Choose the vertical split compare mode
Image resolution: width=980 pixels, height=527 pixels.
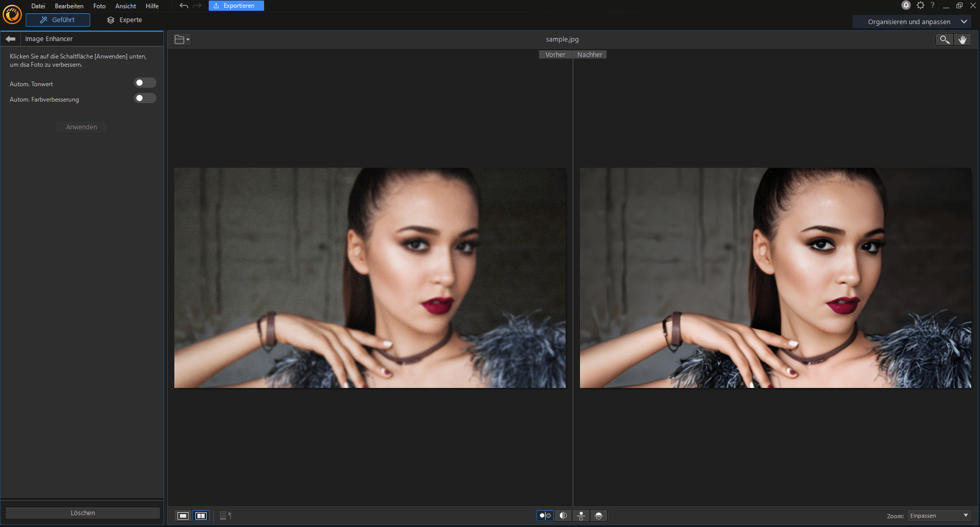563,516
